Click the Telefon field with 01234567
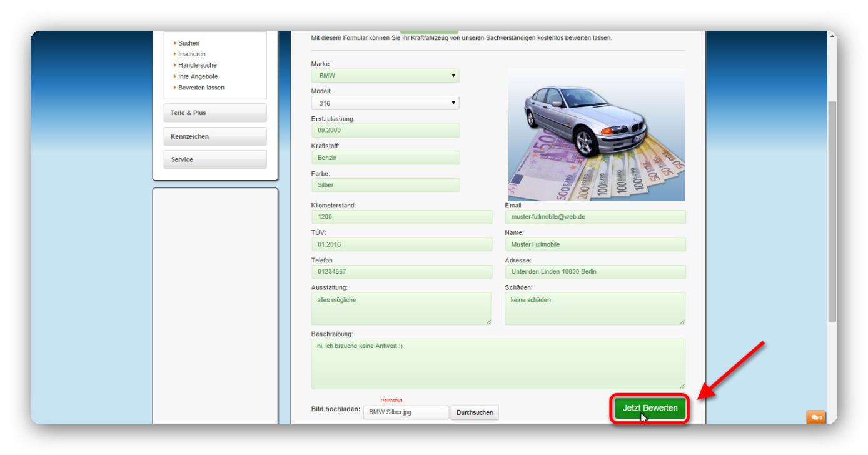 point(402,272)
